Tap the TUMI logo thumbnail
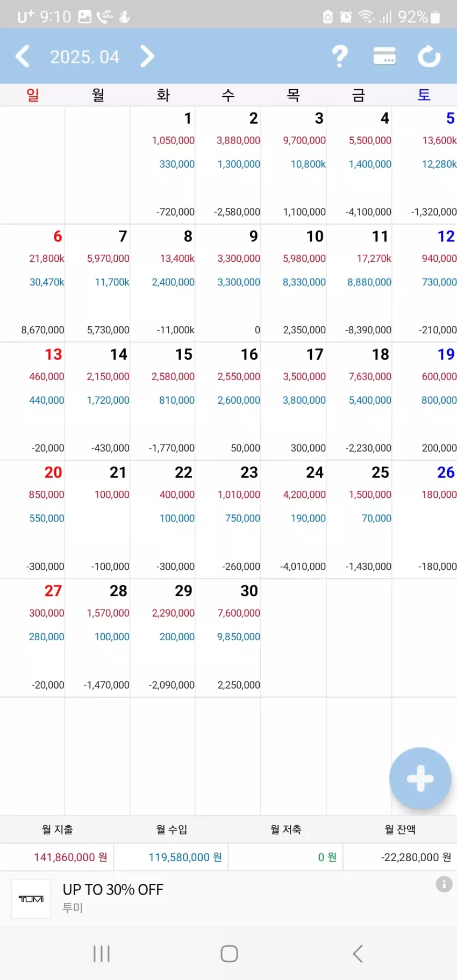The image size is (457, 980). 31,899
